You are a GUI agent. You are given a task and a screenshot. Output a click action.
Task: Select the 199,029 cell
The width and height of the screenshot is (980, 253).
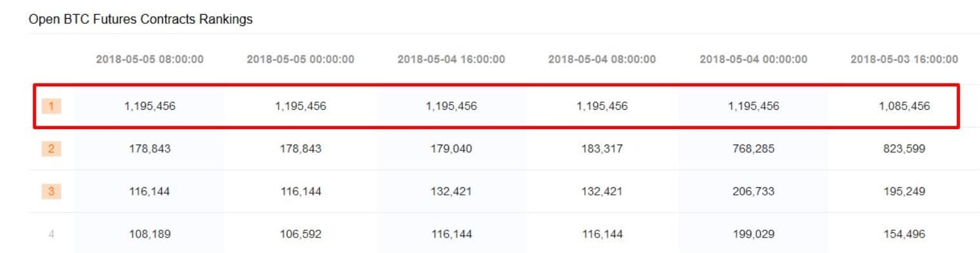click(x=753, y=234)
